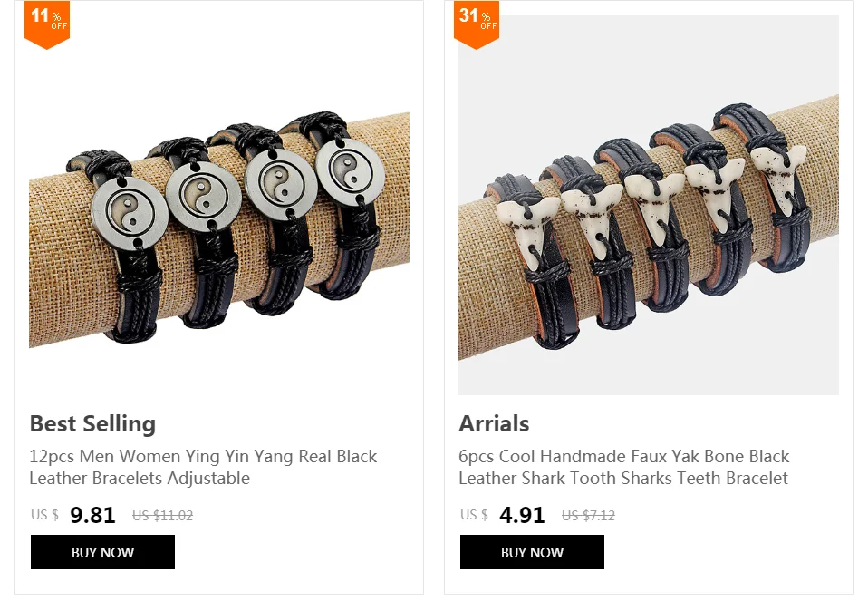Viewport: 868px width, 601px height.
Task: Click the 4.91 sale price
Action: pyautogui.click(x=522, y=515)
